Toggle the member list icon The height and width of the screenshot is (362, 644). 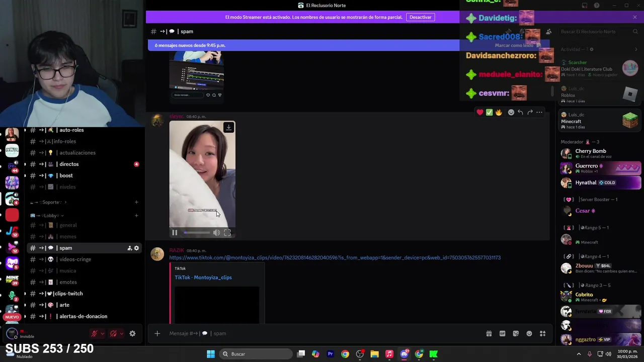pyautogui.click(x=549, y=32)
